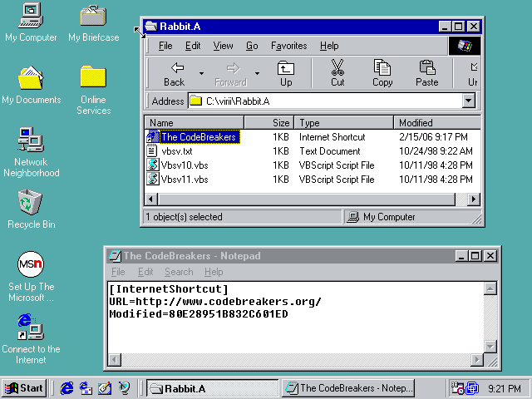The width and height of the screenshot is (532, 399).
Task: Click Notepad horizontal scroll left arrow
Action: 115,360
